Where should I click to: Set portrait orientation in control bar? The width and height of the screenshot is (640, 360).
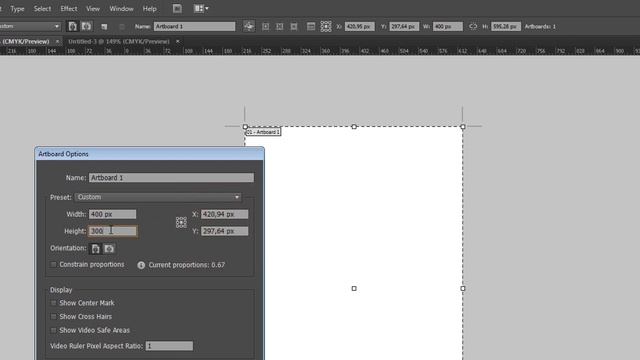(72, 27)
